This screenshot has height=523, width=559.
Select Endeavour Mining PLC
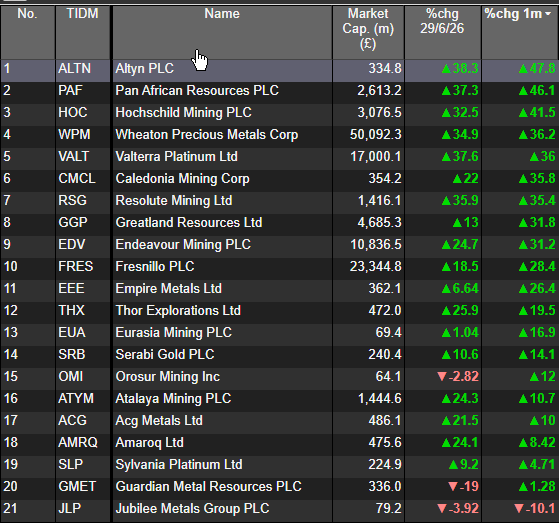coord(183,245)
